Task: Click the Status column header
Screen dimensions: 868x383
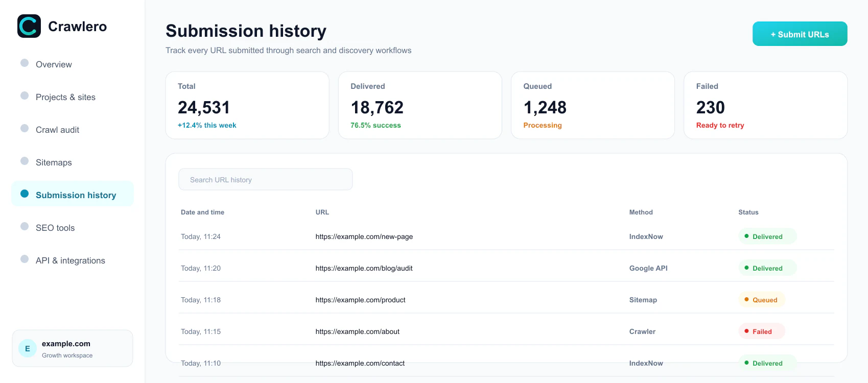Action: [x=748, y=212]
